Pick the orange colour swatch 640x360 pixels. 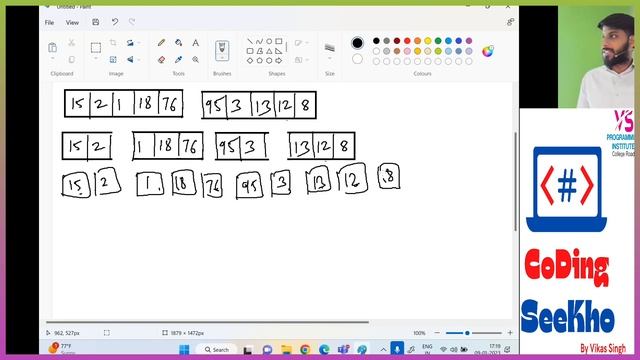click(417, 41)
